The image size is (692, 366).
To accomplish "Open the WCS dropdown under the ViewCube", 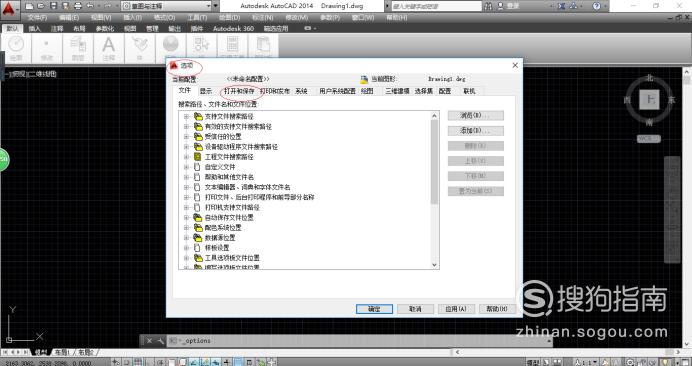I will [x=649, y=139].
